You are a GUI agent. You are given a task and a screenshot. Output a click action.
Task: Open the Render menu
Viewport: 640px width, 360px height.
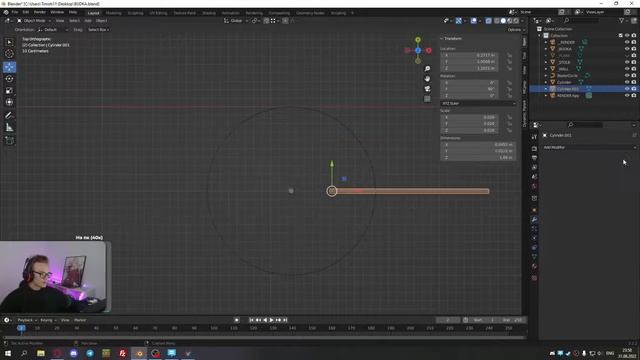click(40, 12)
